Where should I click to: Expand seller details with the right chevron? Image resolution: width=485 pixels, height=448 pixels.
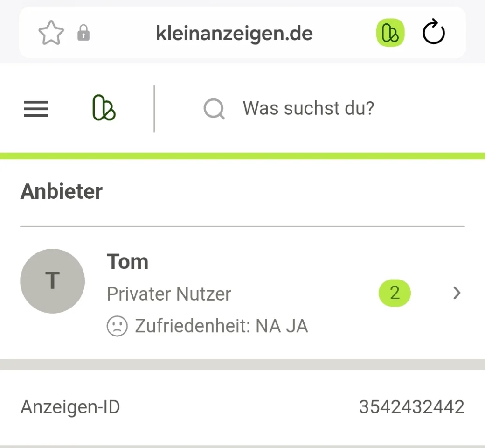[457, 293]
